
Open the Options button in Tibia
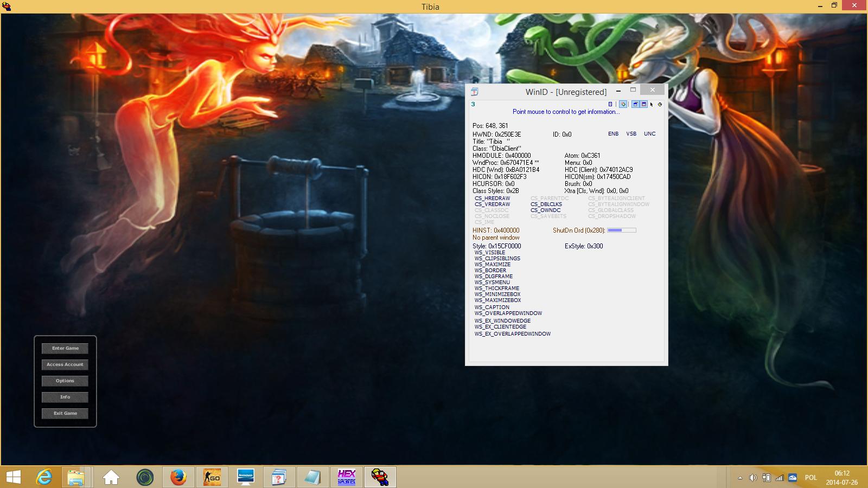pos(65,381)
